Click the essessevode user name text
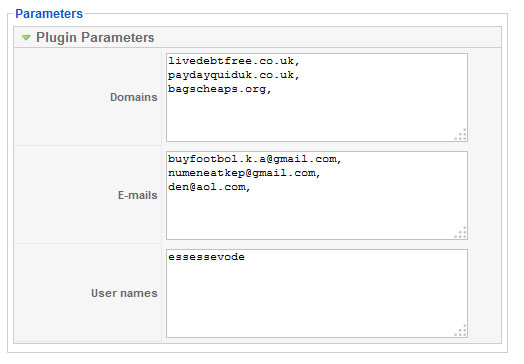This screenshot has height=364, width=524. point(207,257)
